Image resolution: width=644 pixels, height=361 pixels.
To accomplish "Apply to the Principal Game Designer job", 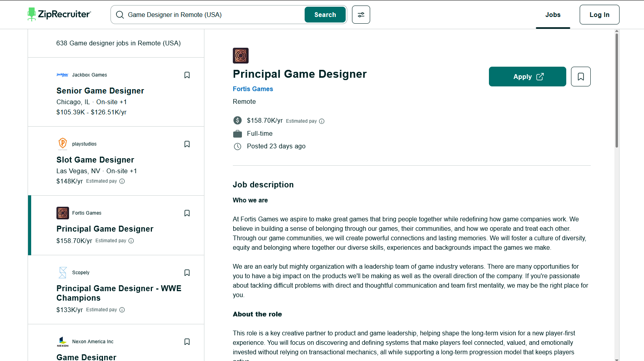I will tap(528, 77).
